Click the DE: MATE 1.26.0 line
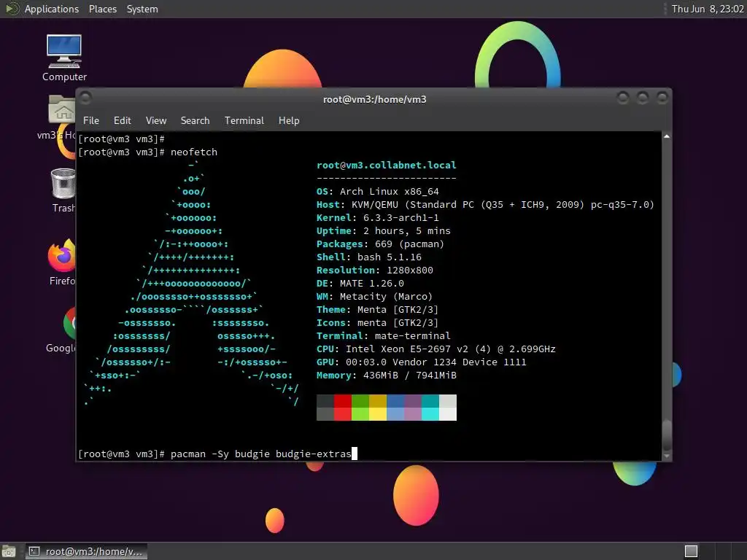The height and width of the screenshot is (560, 747). [360, 284]
